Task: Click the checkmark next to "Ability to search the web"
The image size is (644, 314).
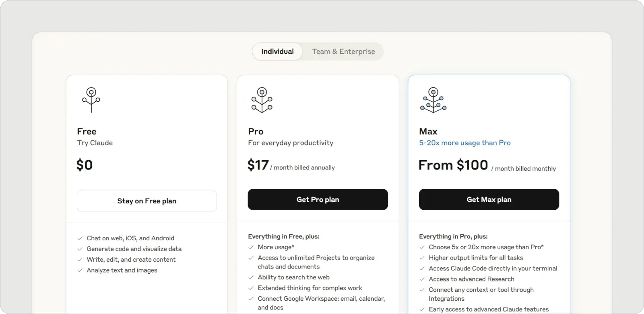Action: [250, 277]
